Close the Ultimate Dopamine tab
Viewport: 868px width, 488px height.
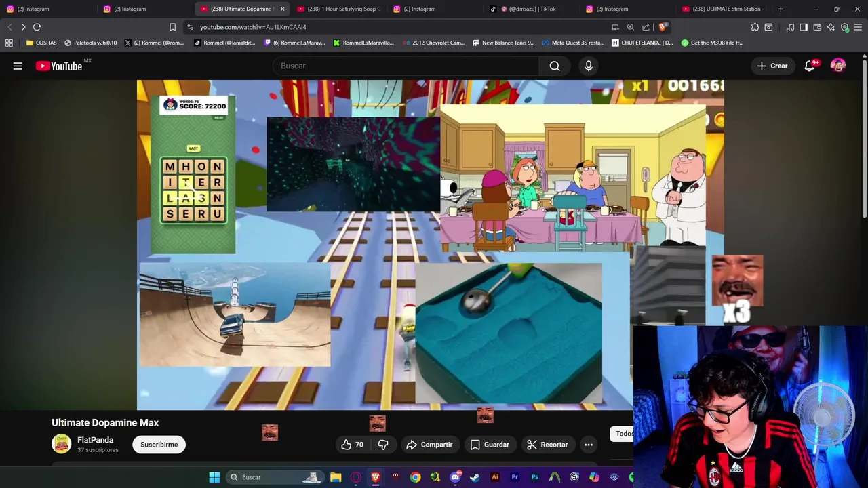(x=282, y=9)
